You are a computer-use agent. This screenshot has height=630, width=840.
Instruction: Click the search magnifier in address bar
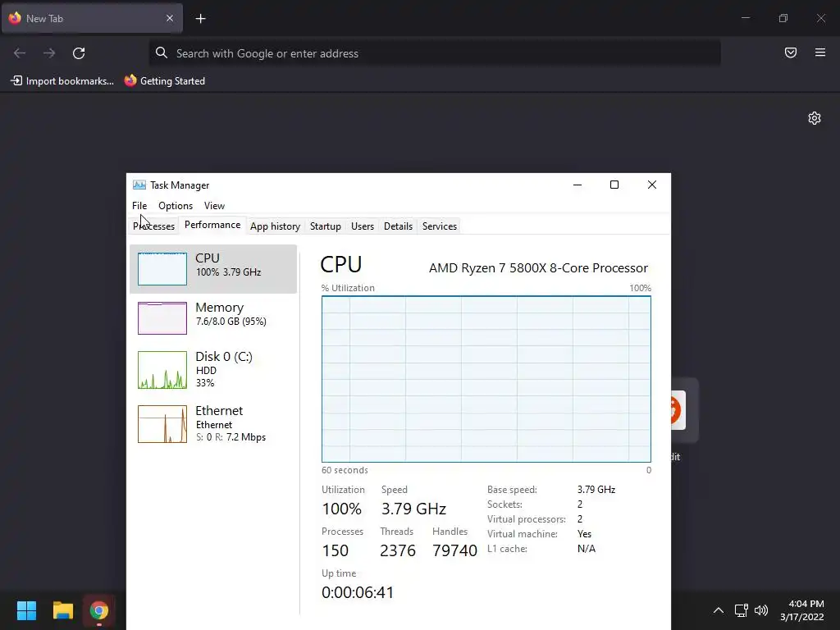pyautogui.click(x=162, y=52)
